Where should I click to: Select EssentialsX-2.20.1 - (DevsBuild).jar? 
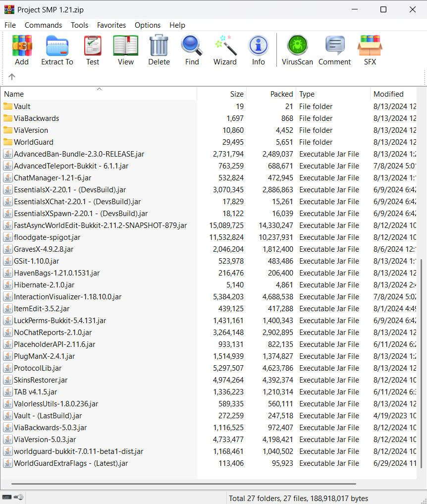[x=70, y=190]
